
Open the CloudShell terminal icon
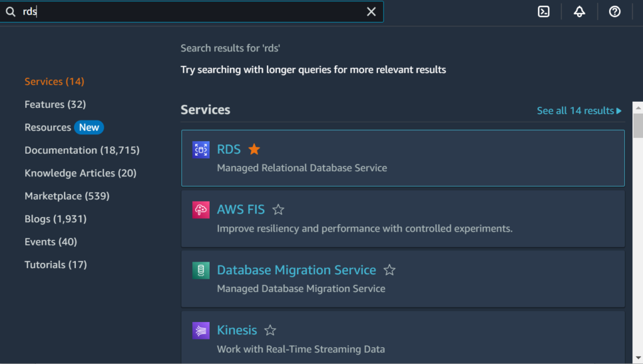[x=544, y=11]
